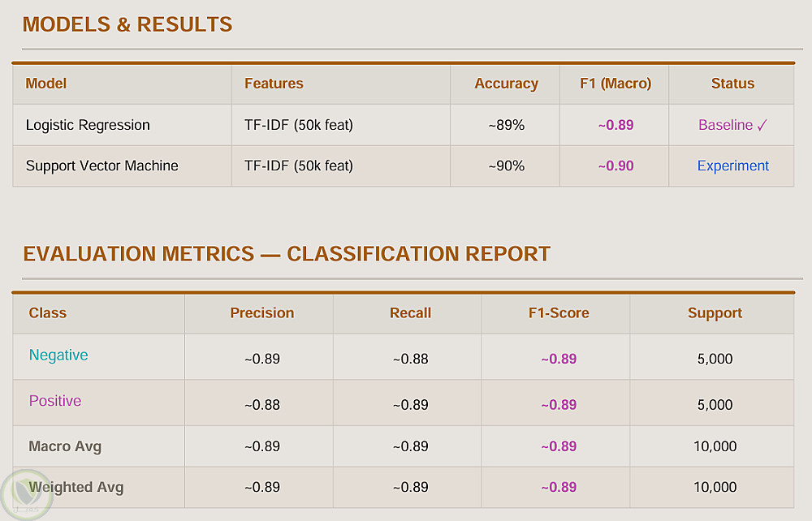Click the green leaf logo watermark

click(25, 493)
